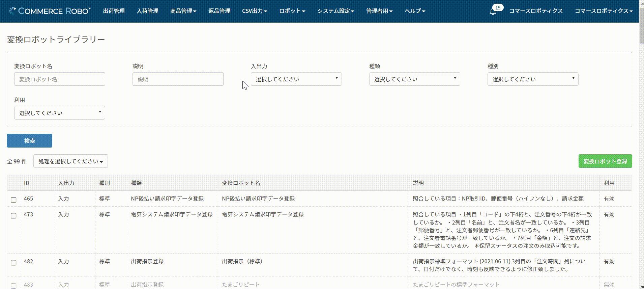Viewport: 644px width, 289px height.
Task: Check the checkbox for row ID 465
Action: (13, 200)
